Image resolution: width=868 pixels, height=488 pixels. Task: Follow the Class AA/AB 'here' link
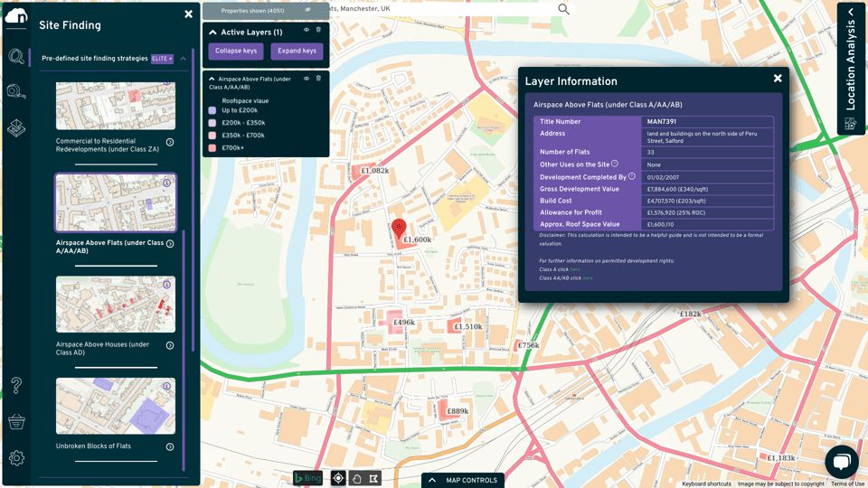588,278
